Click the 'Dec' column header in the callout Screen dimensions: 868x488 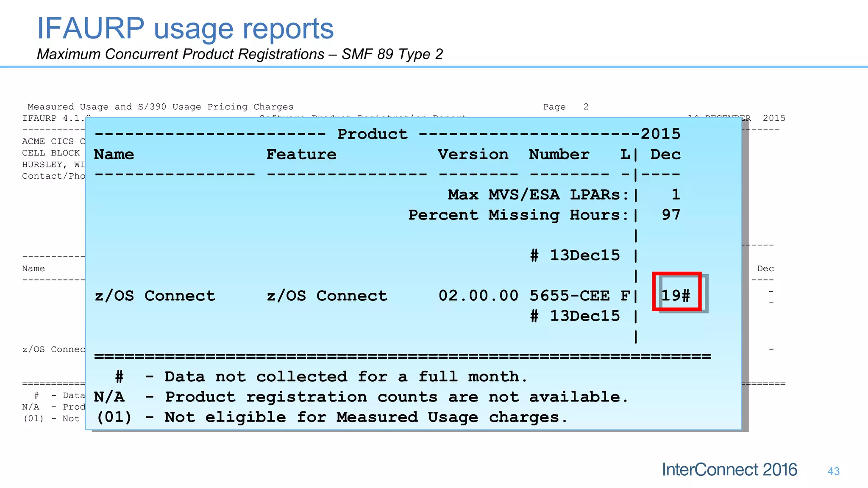[x=665, y=154]
